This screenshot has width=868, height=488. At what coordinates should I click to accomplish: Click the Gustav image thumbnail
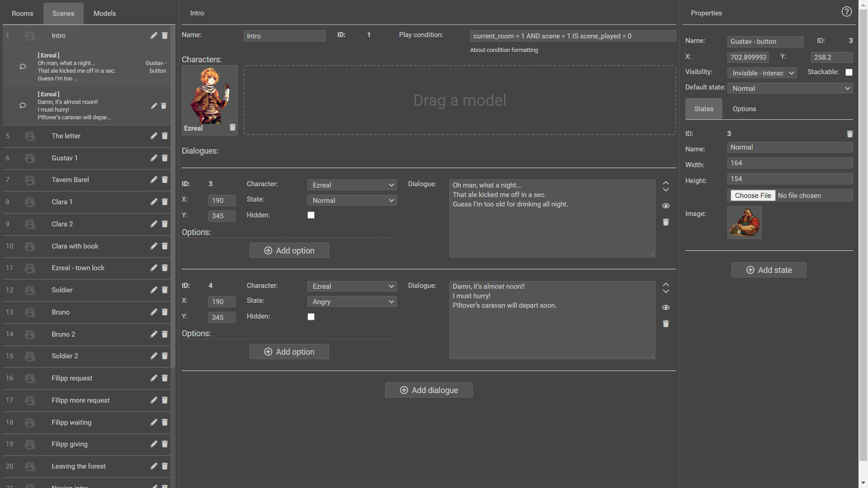744,222
